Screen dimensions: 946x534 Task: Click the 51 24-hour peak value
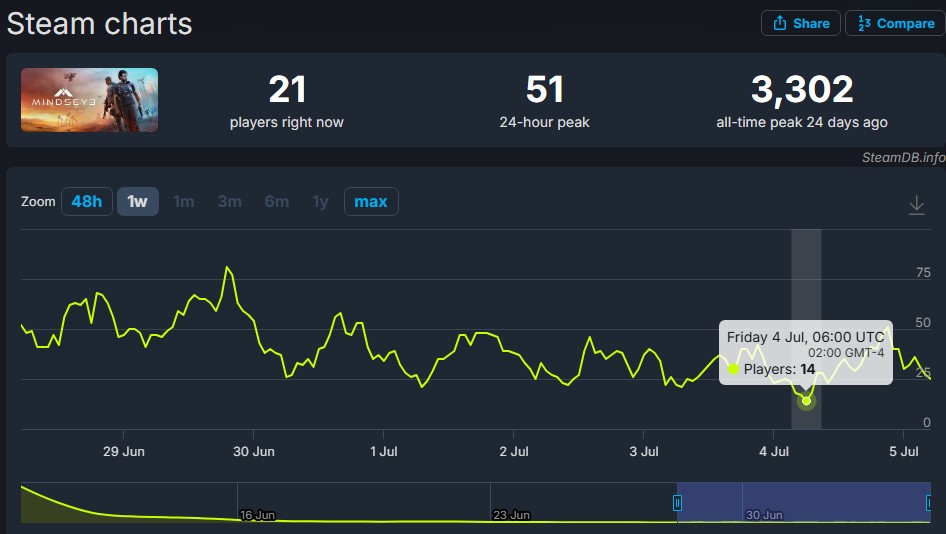[544, 89]
